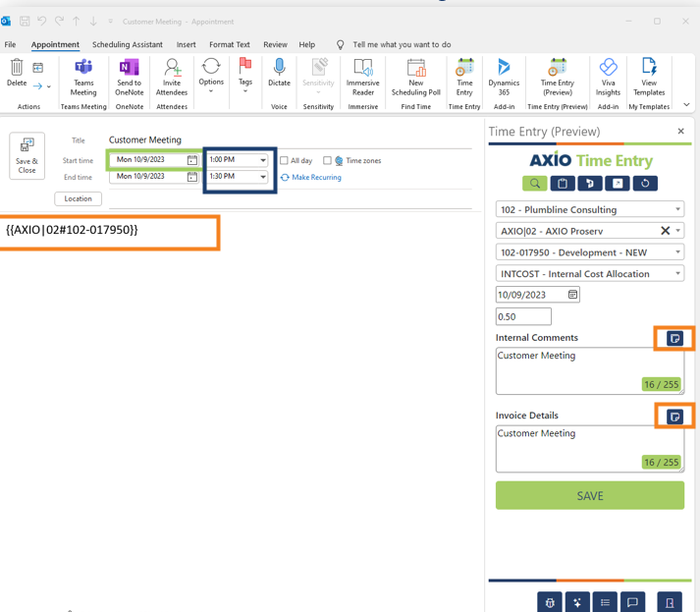Open Time Entry (Preview) ribbon button
Image resolution: width=700 pixels, height=612 pixels.
557,77
